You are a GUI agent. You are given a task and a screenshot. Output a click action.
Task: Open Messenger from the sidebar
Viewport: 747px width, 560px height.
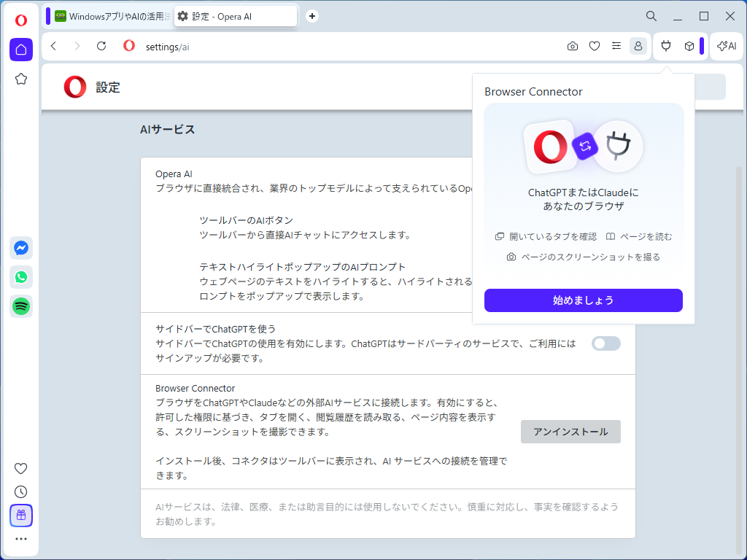pyautogui.click(x=20, y=248)
